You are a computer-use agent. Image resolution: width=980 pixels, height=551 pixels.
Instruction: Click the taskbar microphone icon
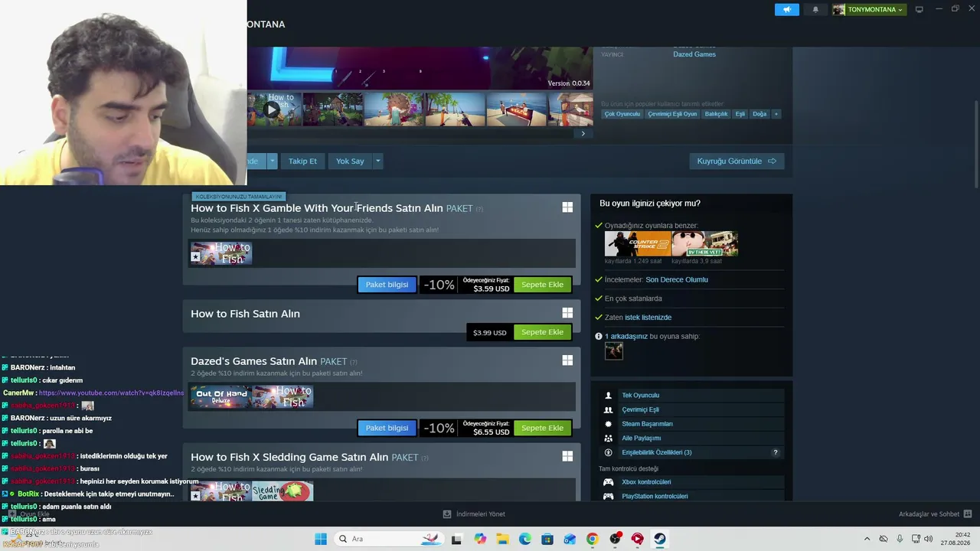[900, 539]
